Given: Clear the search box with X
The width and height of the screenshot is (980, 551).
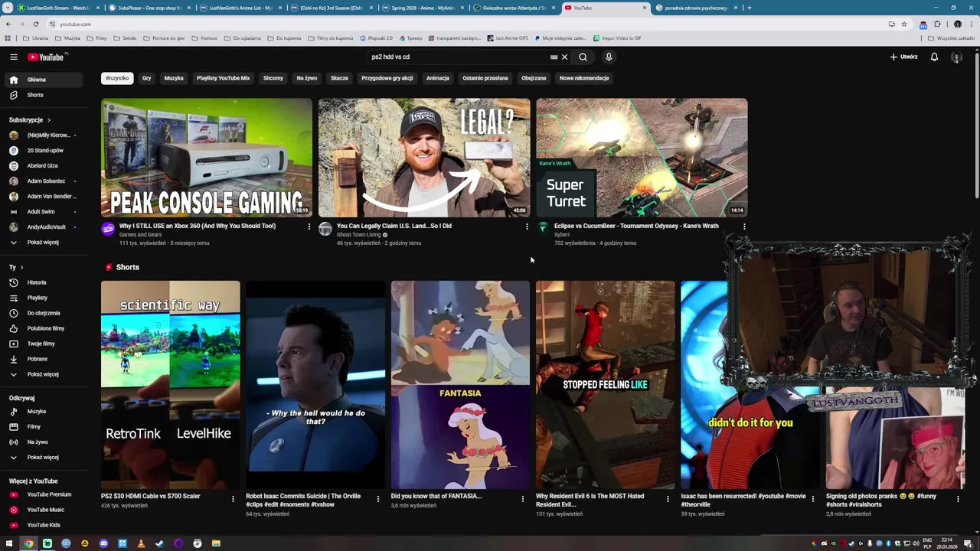Looking at the screenshot, I should coord(564,57).
